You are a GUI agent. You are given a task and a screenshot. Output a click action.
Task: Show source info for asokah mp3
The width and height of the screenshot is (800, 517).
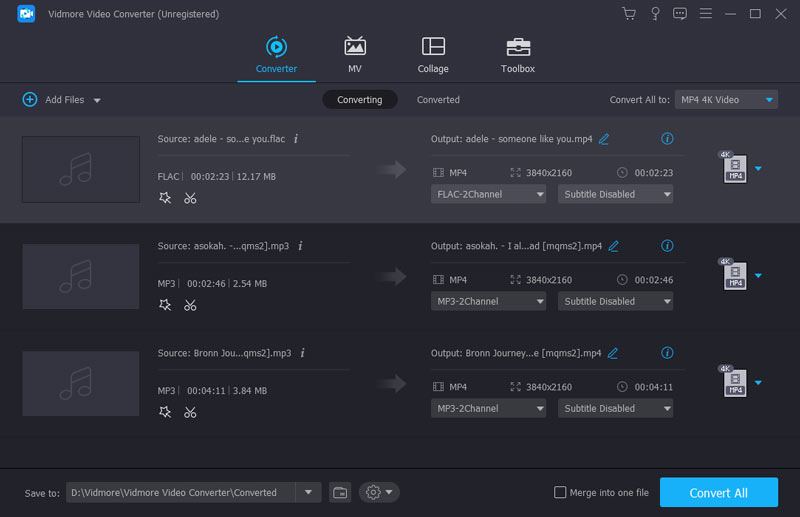301,246
